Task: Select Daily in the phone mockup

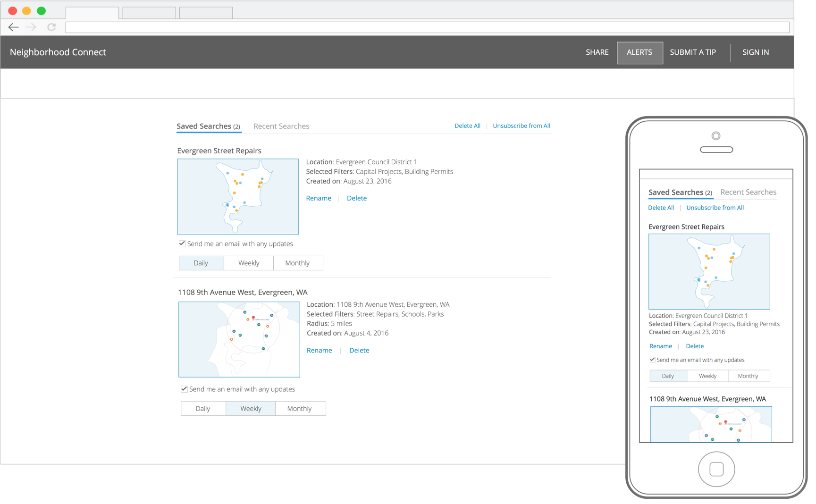Action: [x=668, y=376]
